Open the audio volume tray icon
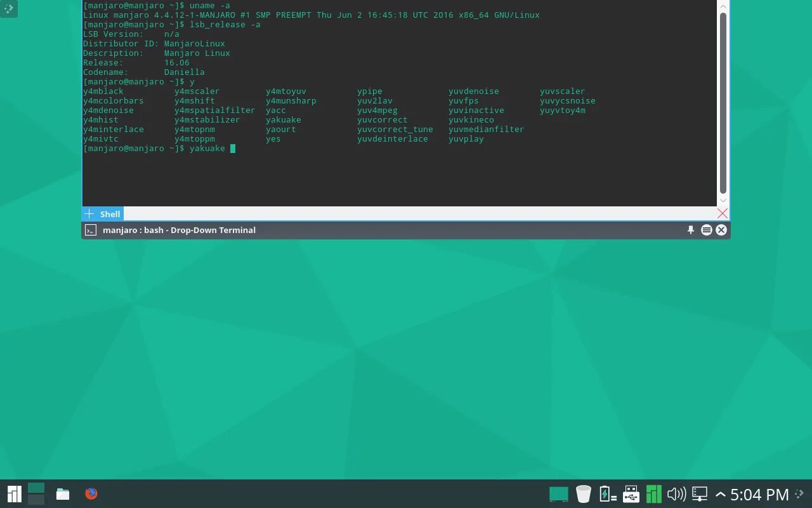This screenshot has height=508, width=812. coord(677,494)
